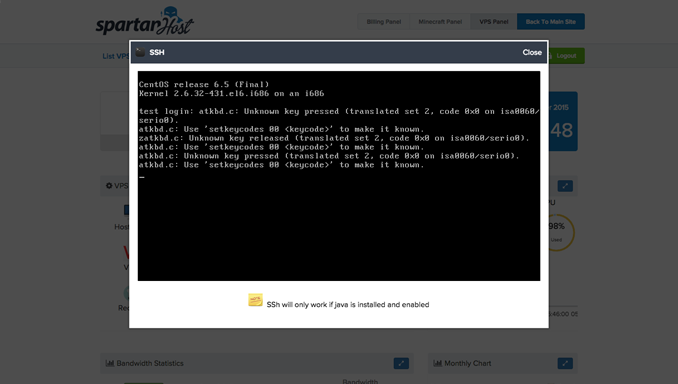Click the Monthly Chart bar icon
678x384 pixels.
(438, 363)
